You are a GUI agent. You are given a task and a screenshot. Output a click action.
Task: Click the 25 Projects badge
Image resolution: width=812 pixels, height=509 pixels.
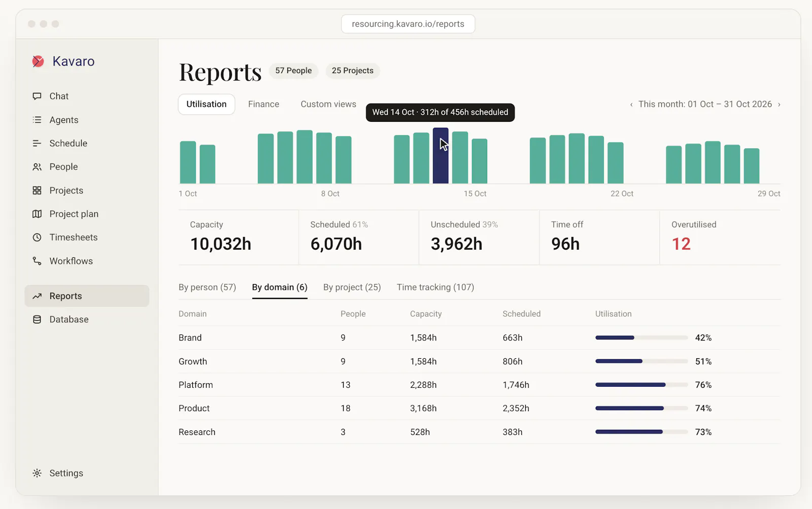point(353,71)
